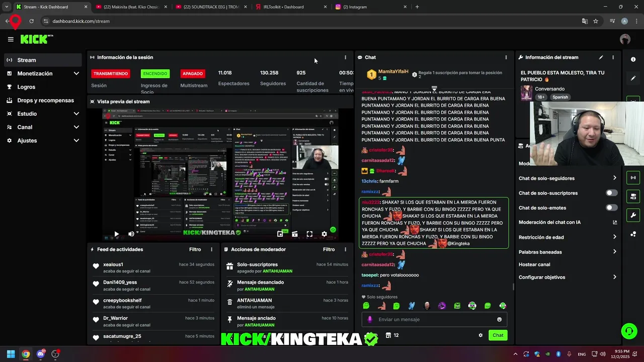Screen dimensions: 644x362
Task: Click the broadcast signal icon in the right sidebar
Action: click(x=633, y=177)
